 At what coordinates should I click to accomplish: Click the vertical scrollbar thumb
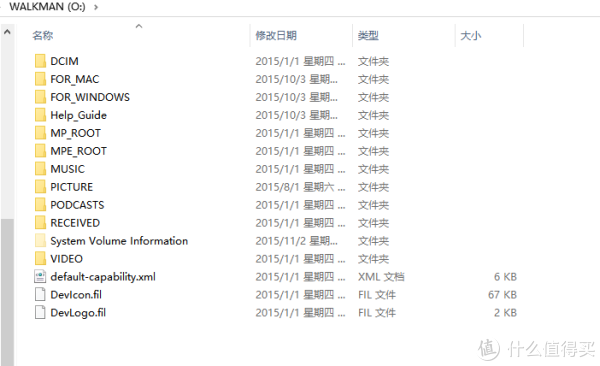click(x=7, y=292)
